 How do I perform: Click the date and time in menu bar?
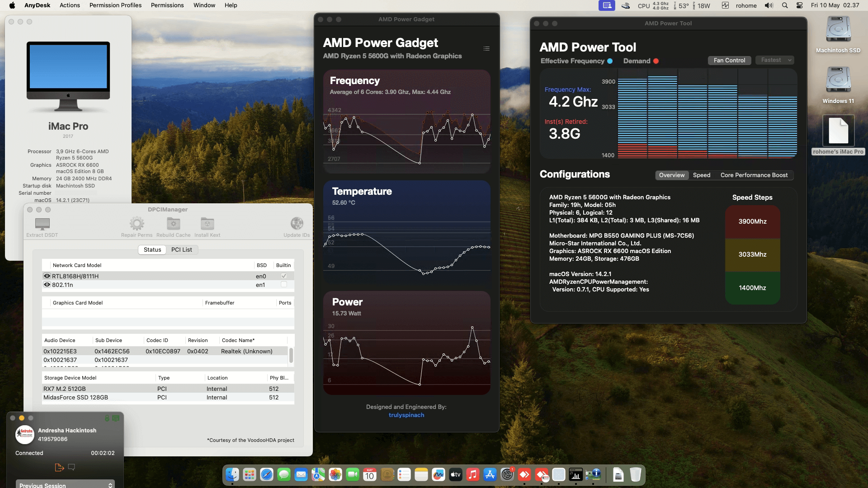coord(835,5)
